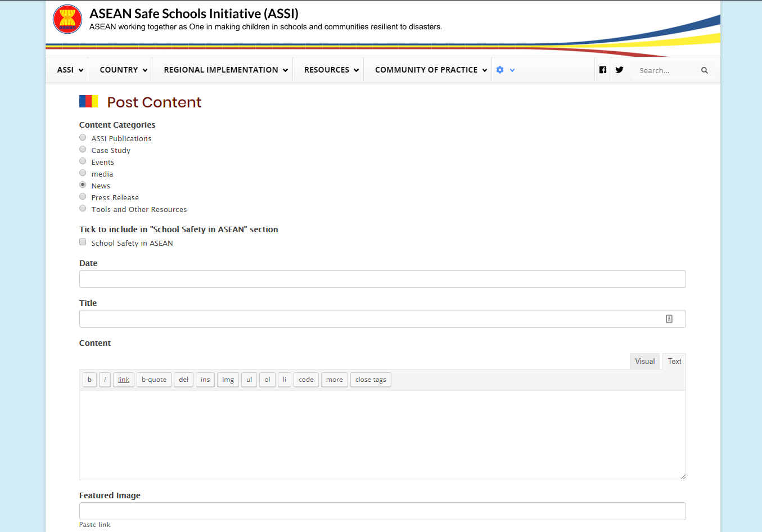Screen dimensions: 762x532
Task: Click into the Title input field
Action: pos(382,319)
